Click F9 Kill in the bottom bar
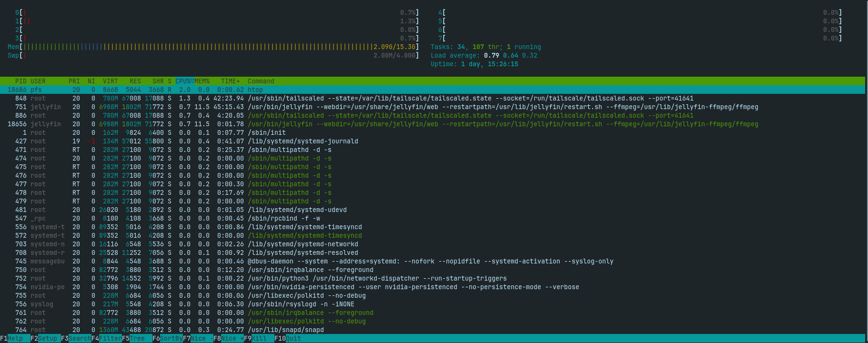868x343 pixels. click(259, 338)
